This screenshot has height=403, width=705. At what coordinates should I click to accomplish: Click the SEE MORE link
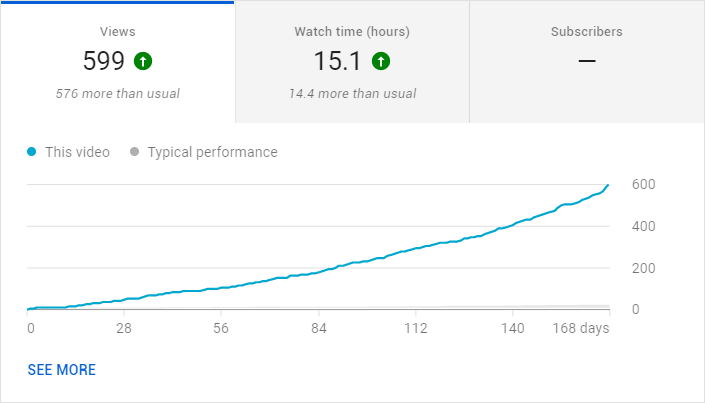(62, 370)
